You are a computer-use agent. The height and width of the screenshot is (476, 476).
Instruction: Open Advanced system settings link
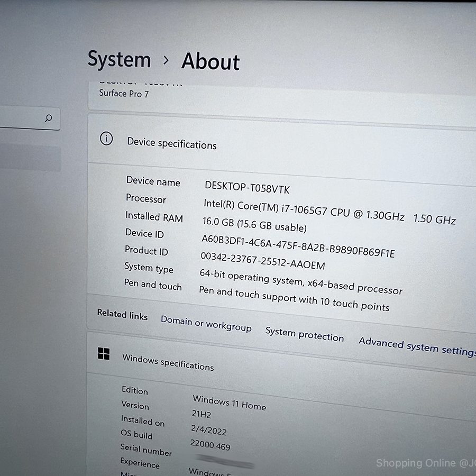point(417,346)
